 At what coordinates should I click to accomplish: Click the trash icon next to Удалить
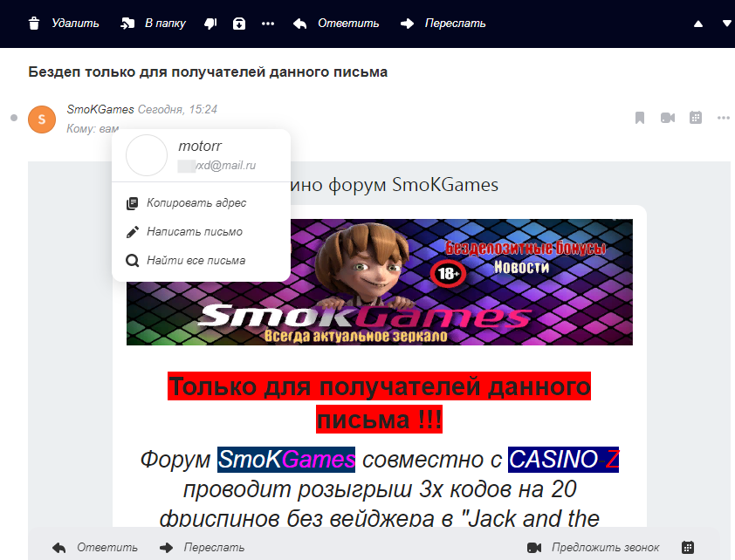pos(34,24)
